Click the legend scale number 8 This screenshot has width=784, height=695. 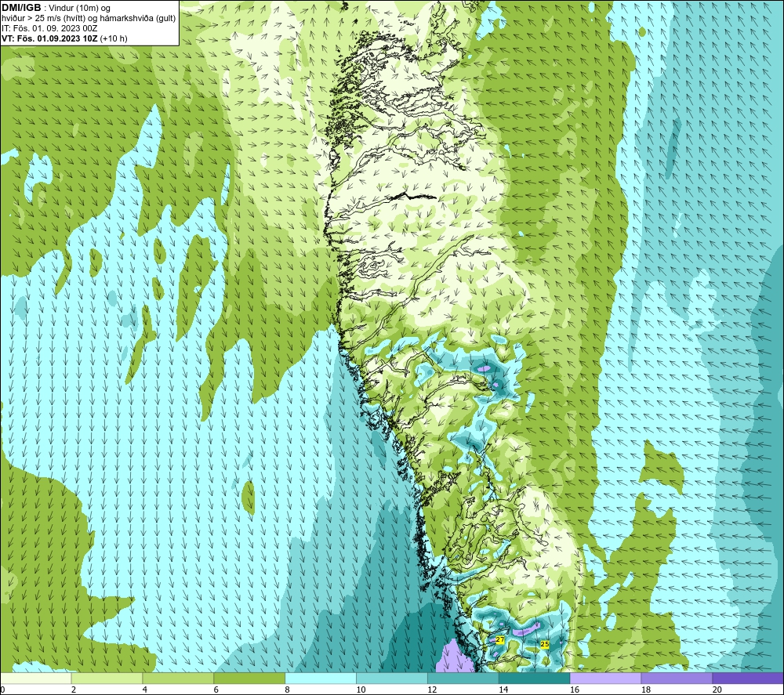[288, 690]
